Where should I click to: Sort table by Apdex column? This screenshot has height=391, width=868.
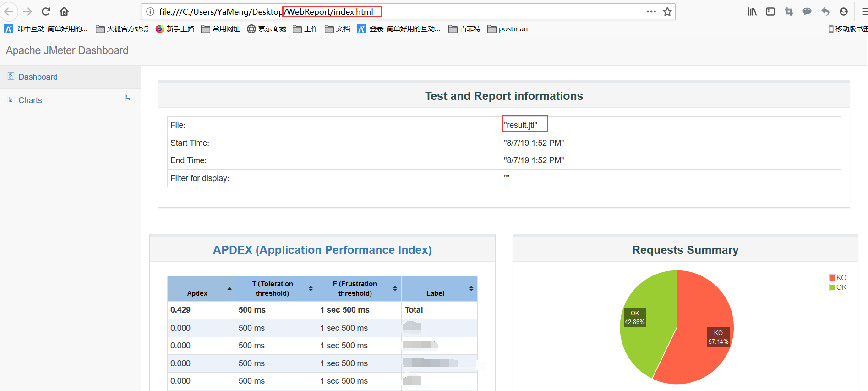tap(201, 289)
